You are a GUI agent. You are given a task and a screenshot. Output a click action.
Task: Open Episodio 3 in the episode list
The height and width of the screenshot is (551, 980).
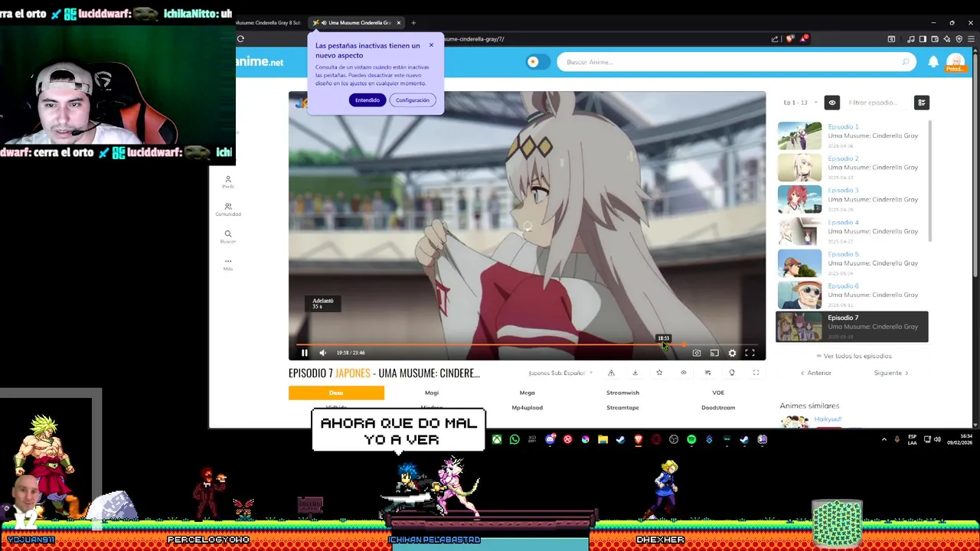point(852,199)
